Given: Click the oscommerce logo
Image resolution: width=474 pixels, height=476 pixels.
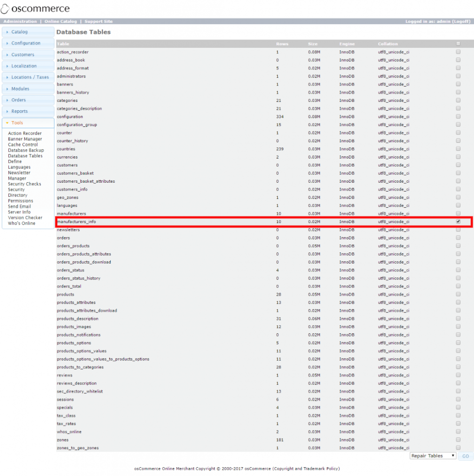Looking at the screenshot, I should 35,8.
